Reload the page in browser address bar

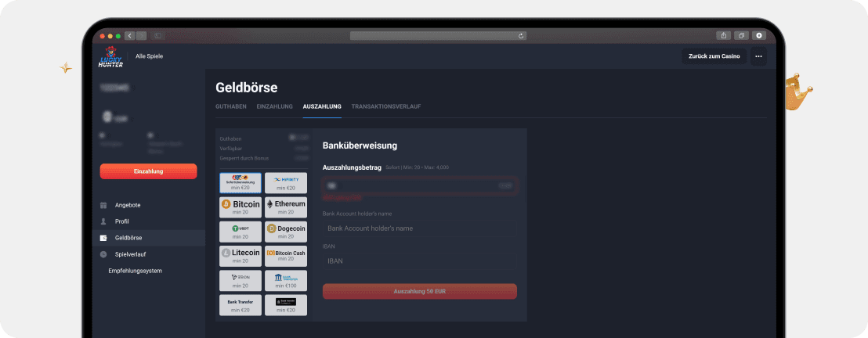coord(521,35)
